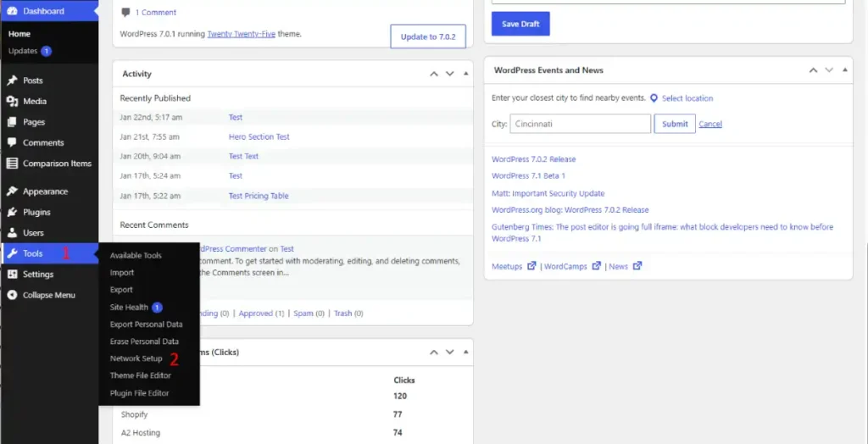Open Import in Tools submenu
Screen dimensions: 868x444
[122, 273]
